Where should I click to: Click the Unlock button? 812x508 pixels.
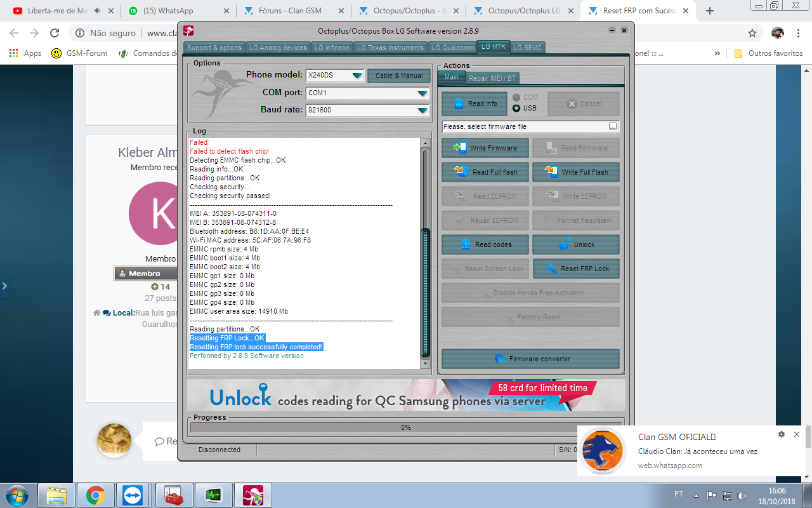click(x=576, y=244)
